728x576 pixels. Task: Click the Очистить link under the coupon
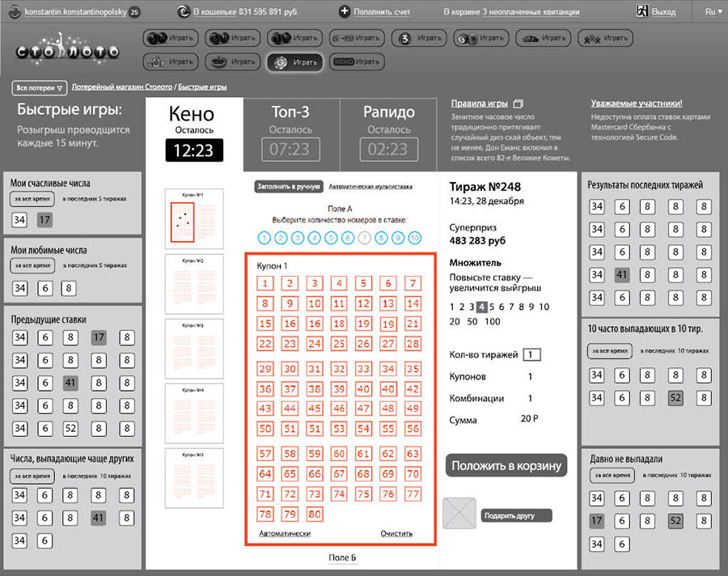pos(396,534)
